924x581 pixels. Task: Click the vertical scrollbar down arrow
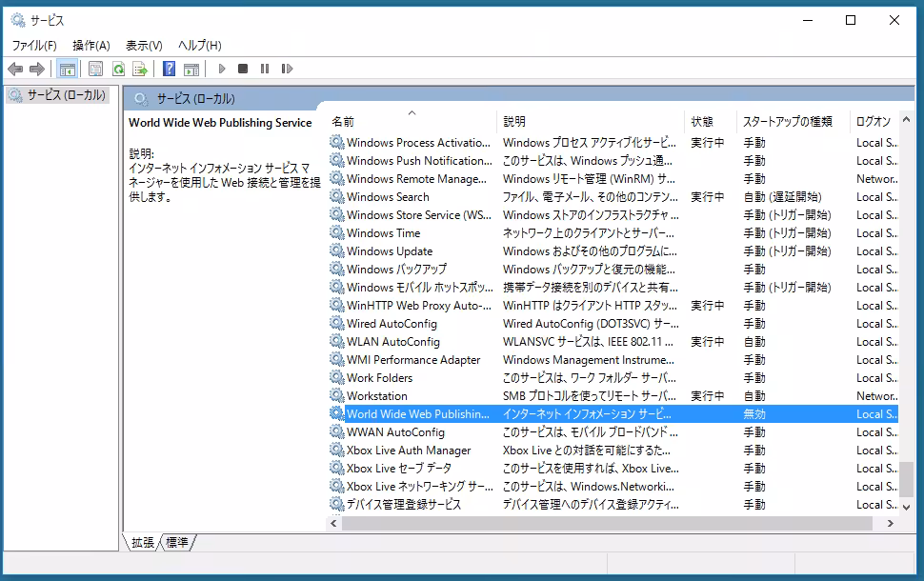tap(906, 508)
